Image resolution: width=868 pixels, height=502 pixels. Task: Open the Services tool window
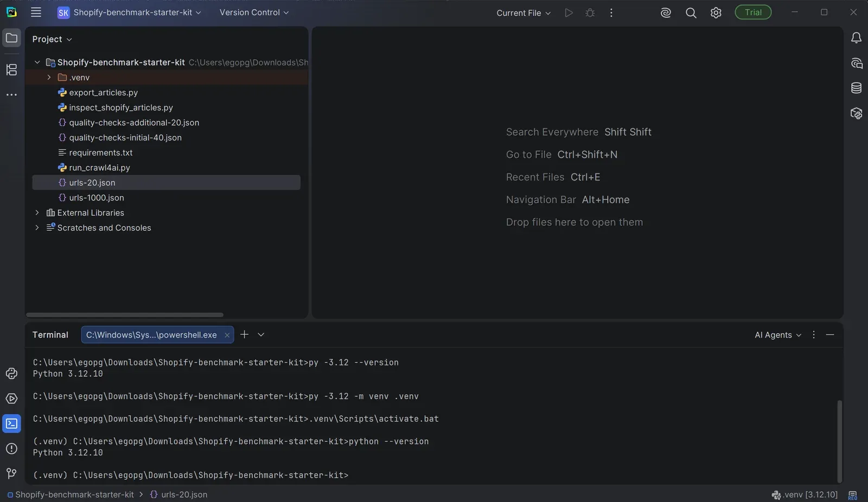[x=11, y=398]
